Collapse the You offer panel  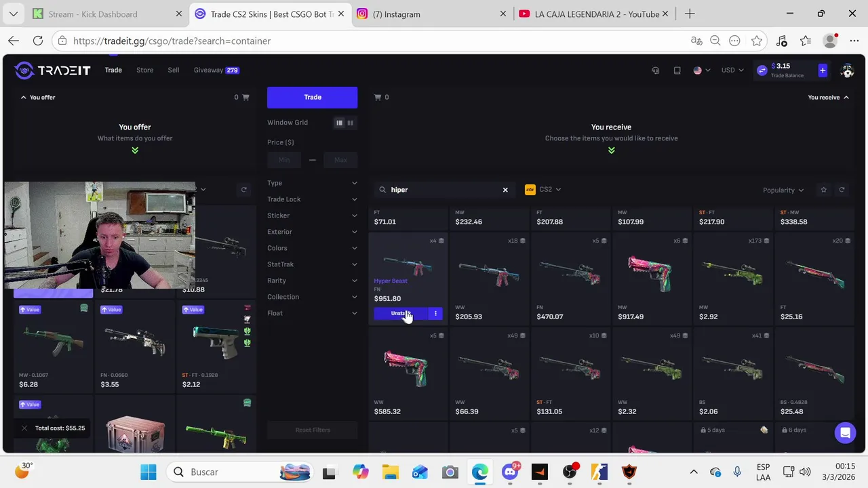[38, 98]
